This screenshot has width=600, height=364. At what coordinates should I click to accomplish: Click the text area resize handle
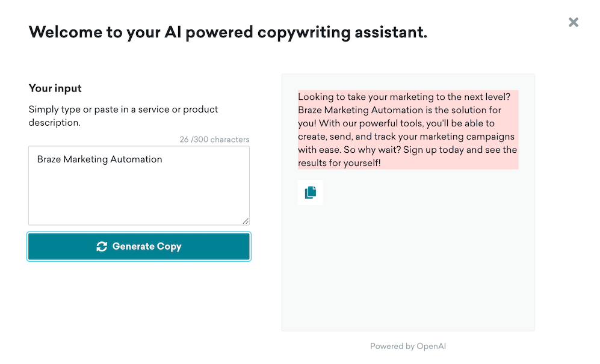tap(246, 221)
